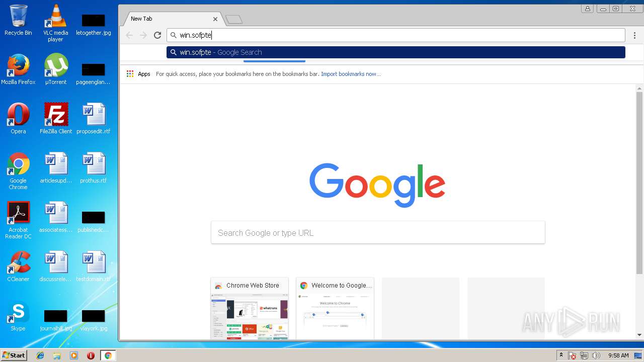Select prothus.rtf document icon

(x=93, y=168)
